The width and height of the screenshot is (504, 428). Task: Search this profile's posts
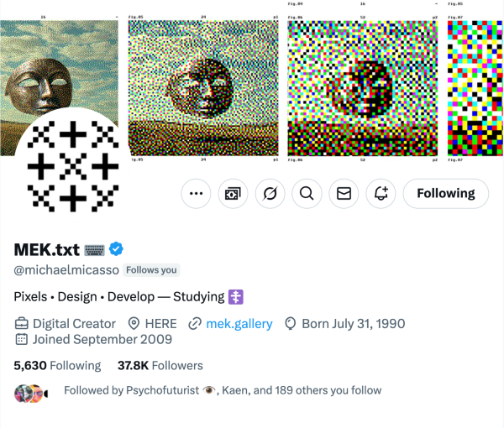point(307,194)
